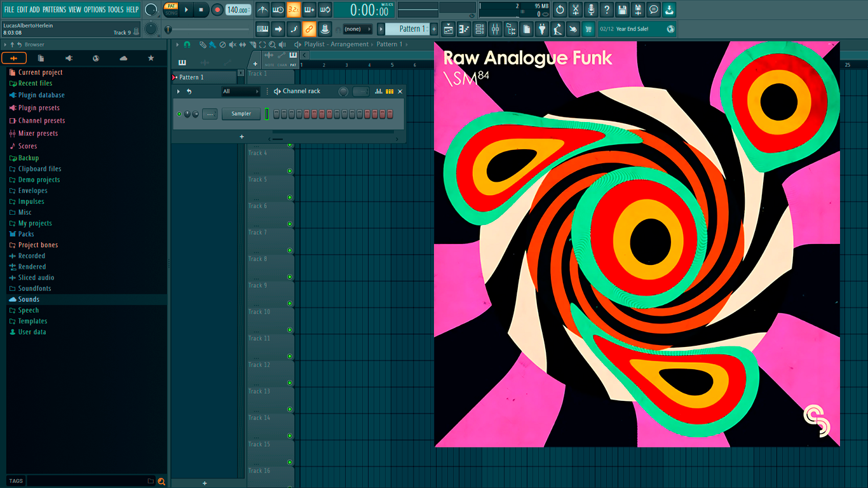Click the channel rack swing knob
The height and width of the screenshot is (488, 868).
(x=343, y=91)
